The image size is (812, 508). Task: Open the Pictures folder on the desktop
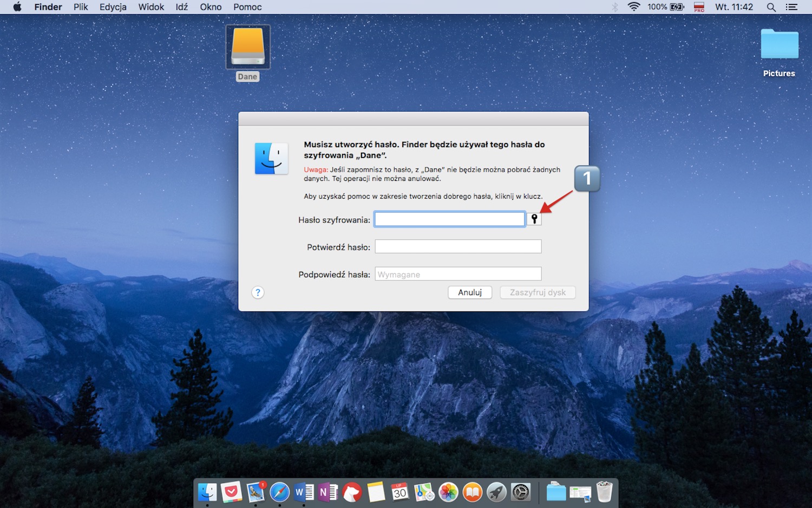click(778, 43)
